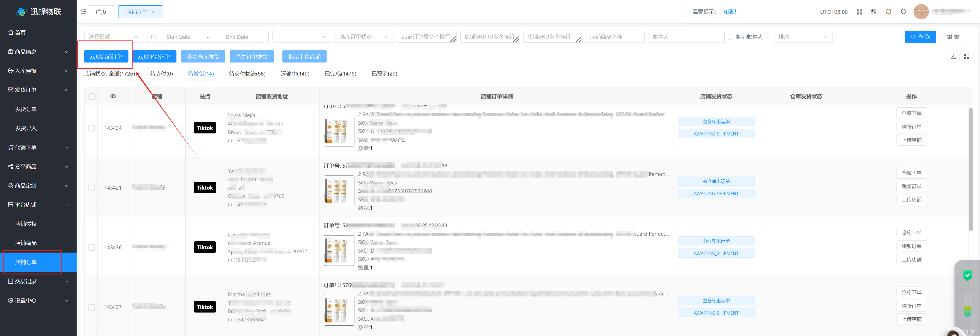Image resolution: width=980 pixels, height=336 pixels.
Task: Click the refresh icon in header
Action: (x=904, y=12)
